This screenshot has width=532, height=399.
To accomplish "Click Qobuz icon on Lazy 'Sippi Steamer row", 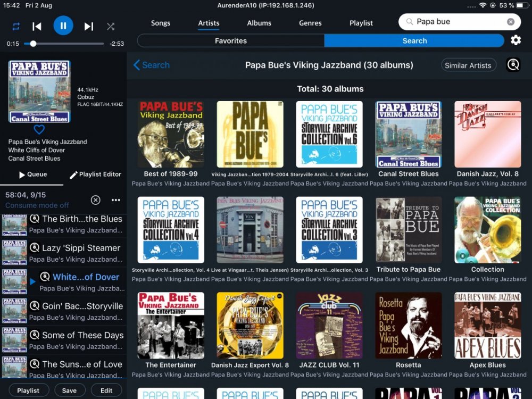I will click(34, 248).
